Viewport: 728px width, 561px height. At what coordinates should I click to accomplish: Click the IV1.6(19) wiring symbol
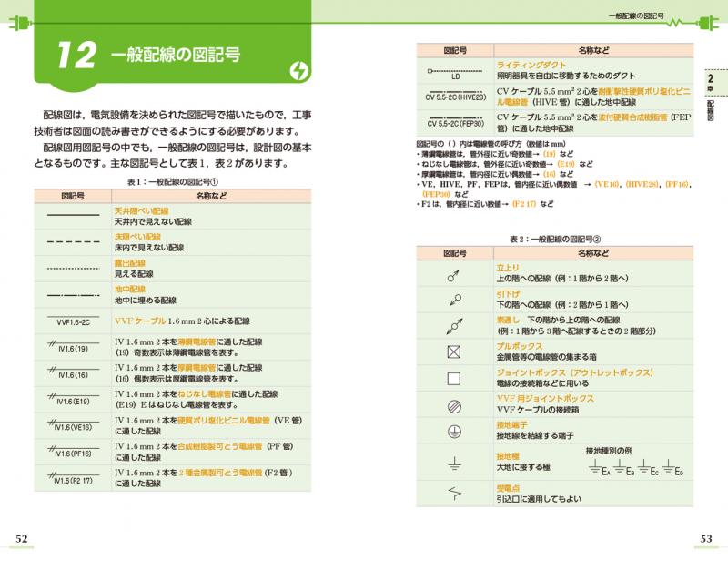pos(74,346)
